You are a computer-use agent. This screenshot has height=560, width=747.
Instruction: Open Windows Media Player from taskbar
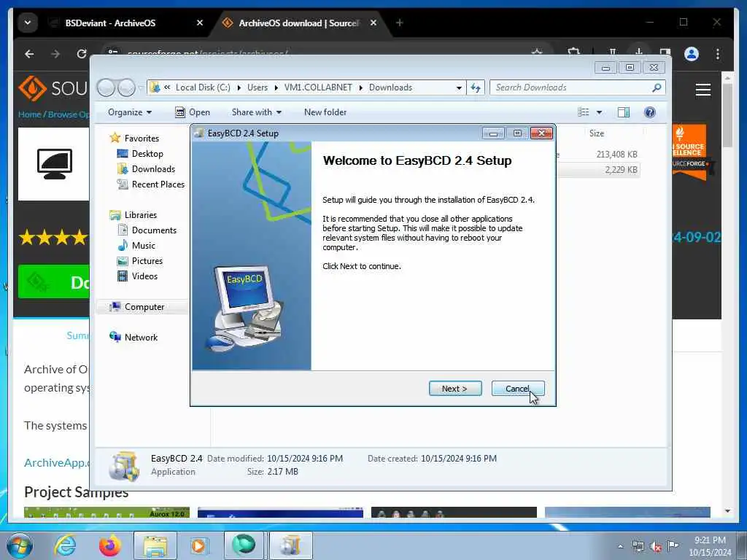click(198, 545)
